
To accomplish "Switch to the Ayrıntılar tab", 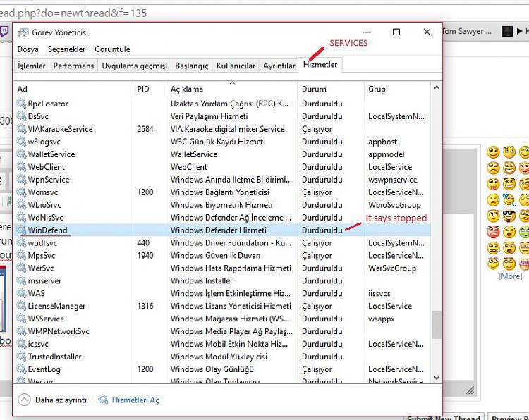I will click(279, 66).
